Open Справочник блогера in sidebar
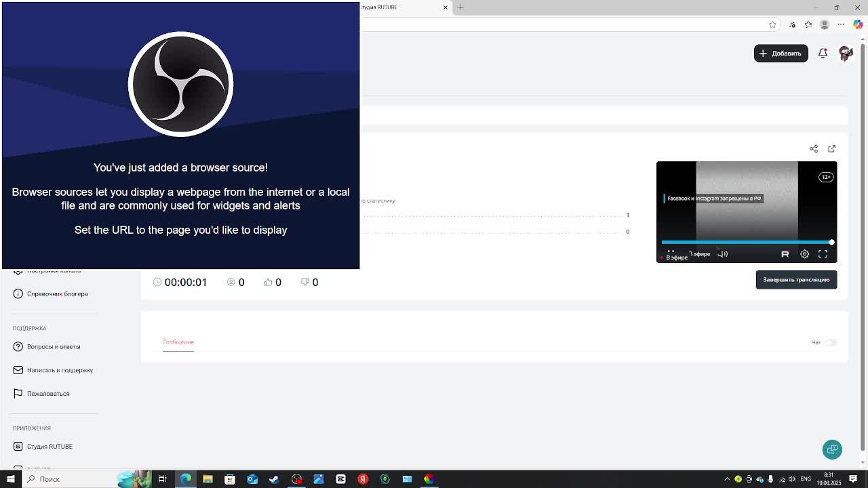Image resolution: width=868 pixels, height=488 pixels. [x=58, y=293]
